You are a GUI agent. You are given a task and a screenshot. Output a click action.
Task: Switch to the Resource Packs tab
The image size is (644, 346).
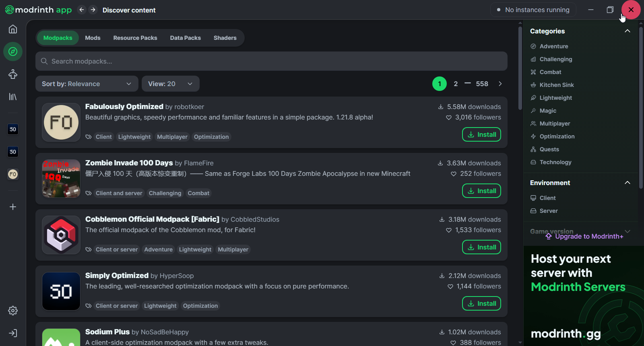[x=135, y=38]
